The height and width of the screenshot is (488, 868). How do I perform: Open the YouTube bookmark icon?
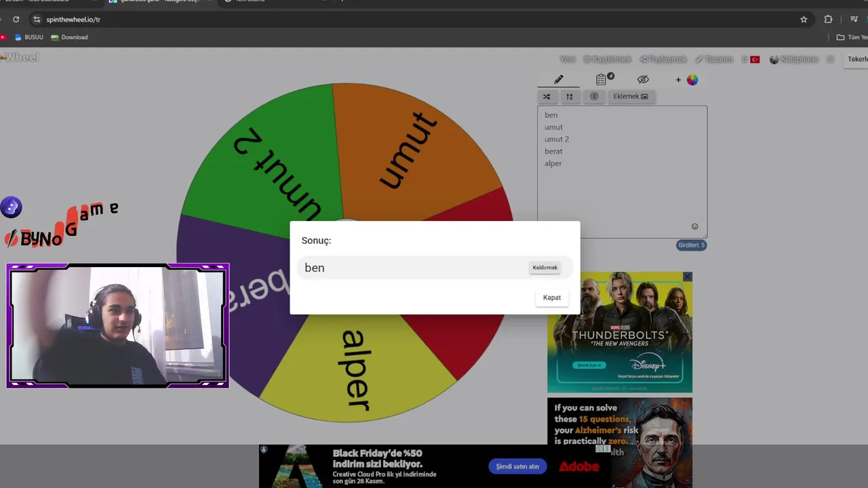pyautogui.click(x=3, y=37)
